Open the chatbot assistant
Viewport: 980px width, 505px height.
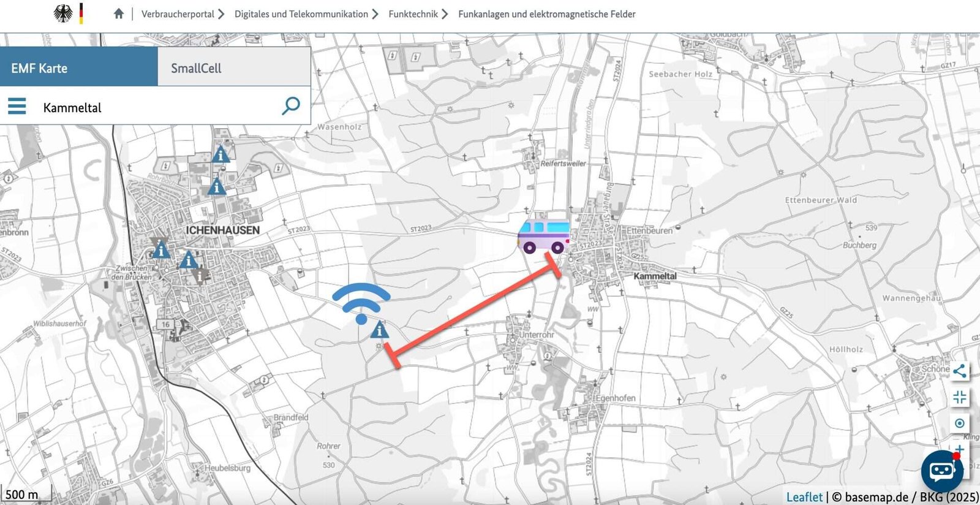click(942, 471)
